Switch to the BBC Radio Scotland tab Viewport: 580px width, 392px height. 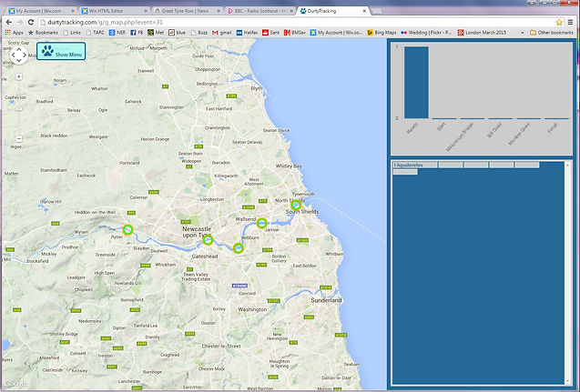(x=259, y=11)
